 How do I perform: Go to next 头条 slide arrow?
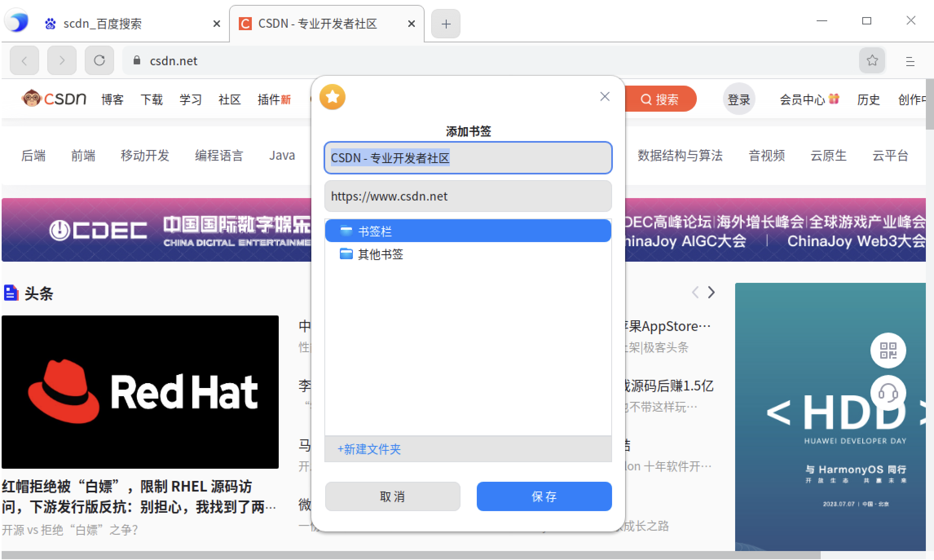coord(712,292)
